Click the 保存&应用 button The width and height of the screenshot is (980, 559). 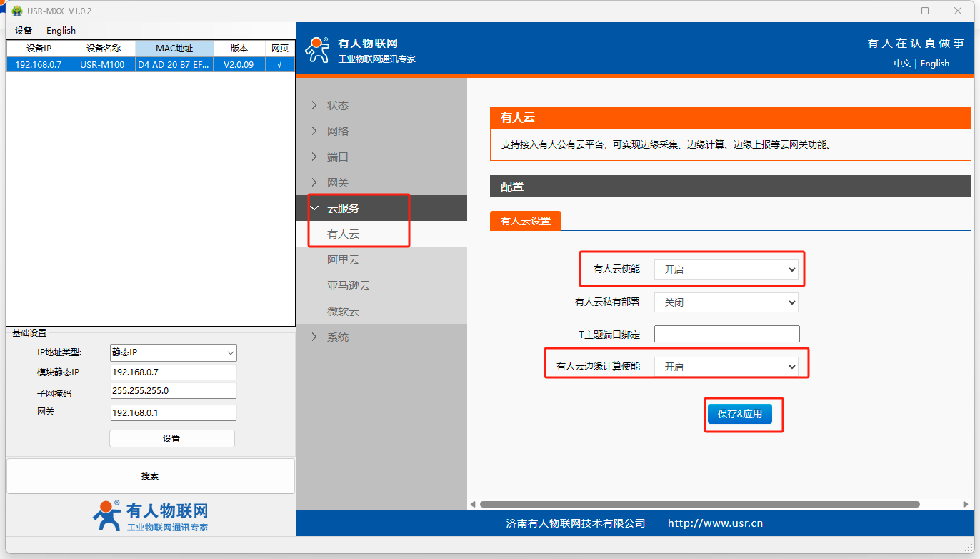tap(740, 414)
